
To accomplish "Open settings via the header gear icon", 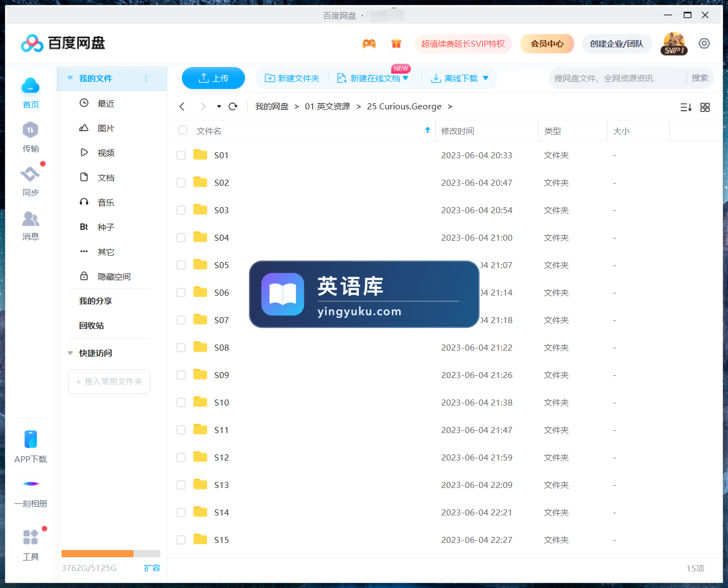I will point(704,43).
